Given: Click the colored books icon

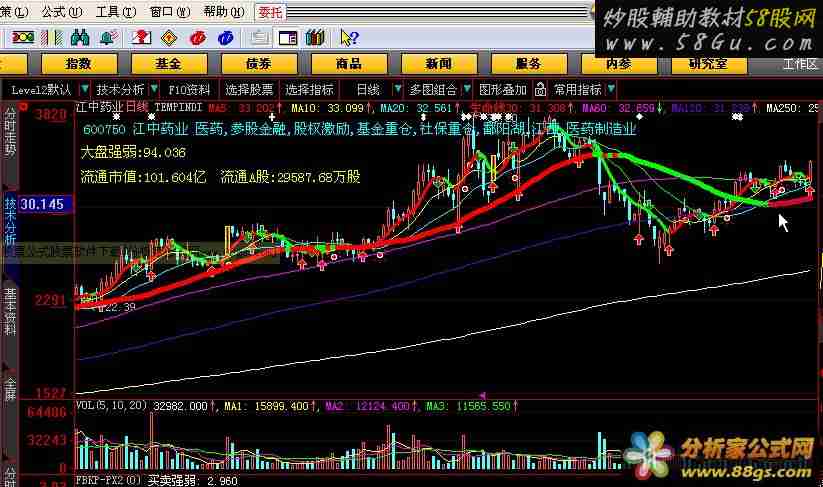Looking at the screenshot, I should click(315, 38).
